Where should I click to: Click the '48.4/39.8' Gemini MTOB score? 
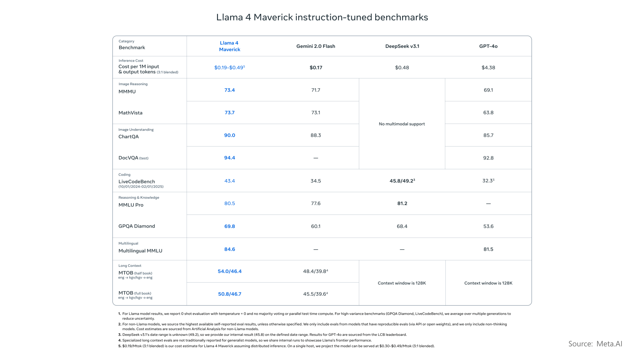tap(316, 271)
